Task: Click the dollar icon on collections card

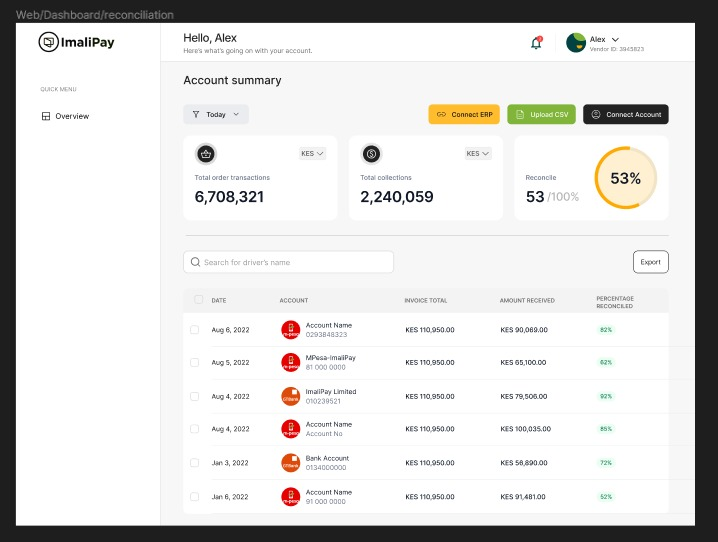Action: pyautogui.click(x=371, y=154)
